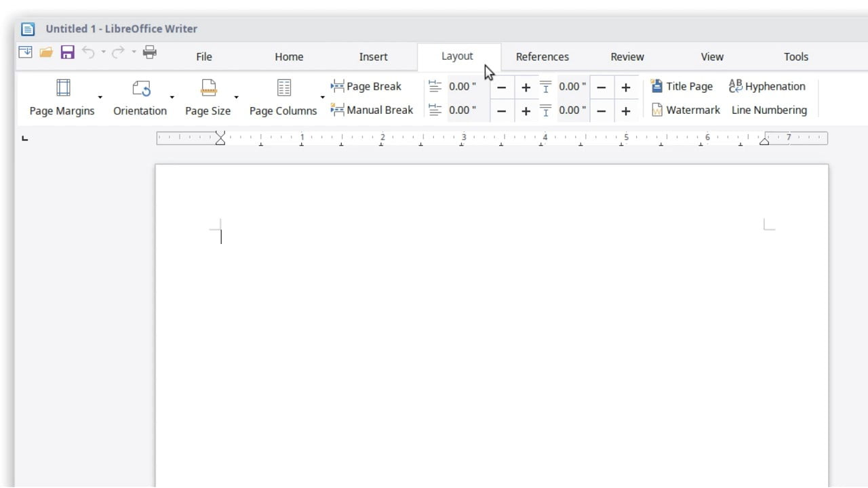The width and height of the screenshot is (868, 488).
Task: Go to the References tab
Action: [x=542, y=57]
